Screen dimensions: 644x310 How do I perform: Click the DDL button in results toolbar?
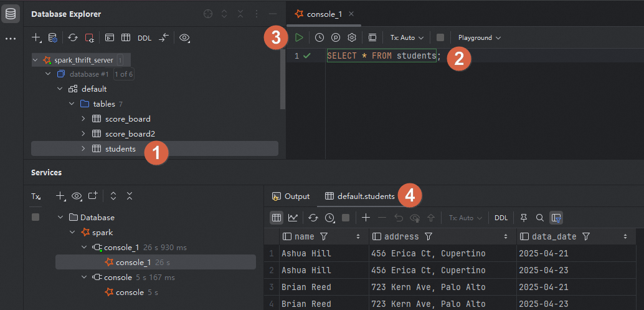(501, 218)
